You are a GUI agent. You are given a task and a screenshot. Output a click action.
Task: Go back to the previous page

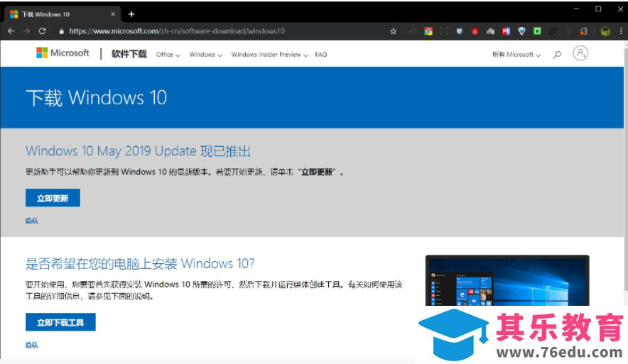11,31
